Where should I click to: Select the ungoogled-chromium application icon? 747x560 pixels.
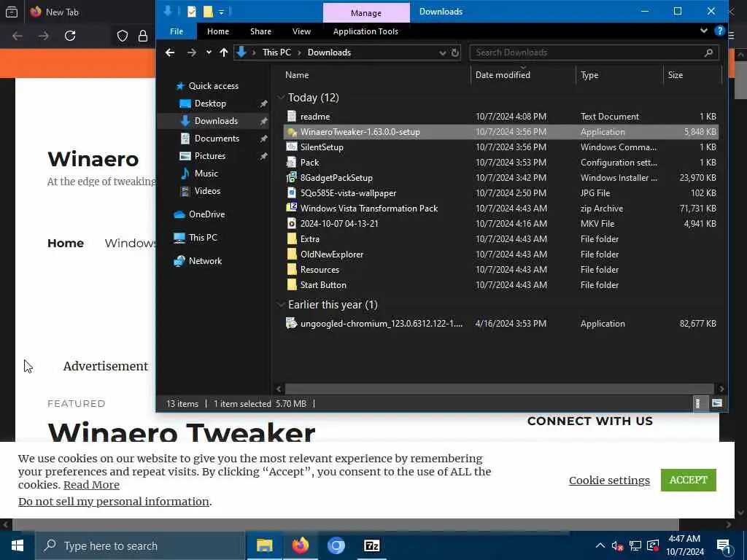pos(292,323)
